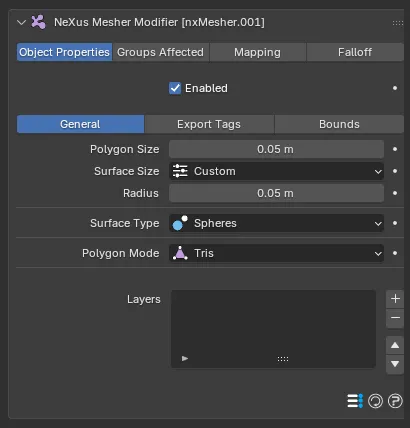Toggle the Enabled checkbox
The image size is (410, 428).
(175, 88)
